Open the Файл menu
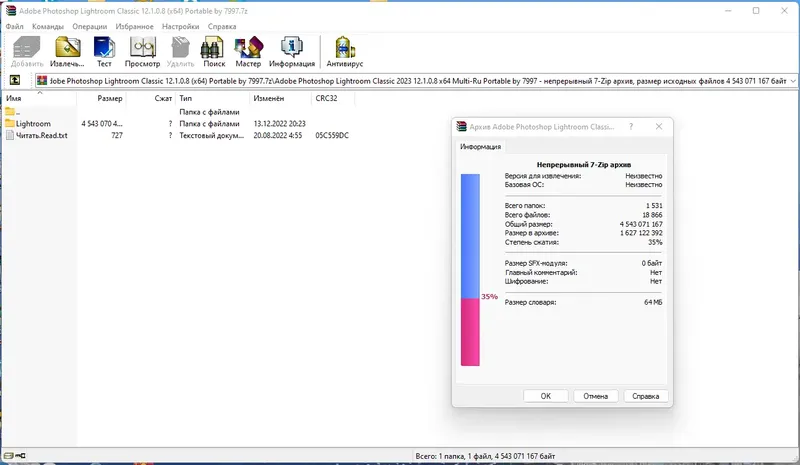800x465 pixels. click(x=14, y=26)
